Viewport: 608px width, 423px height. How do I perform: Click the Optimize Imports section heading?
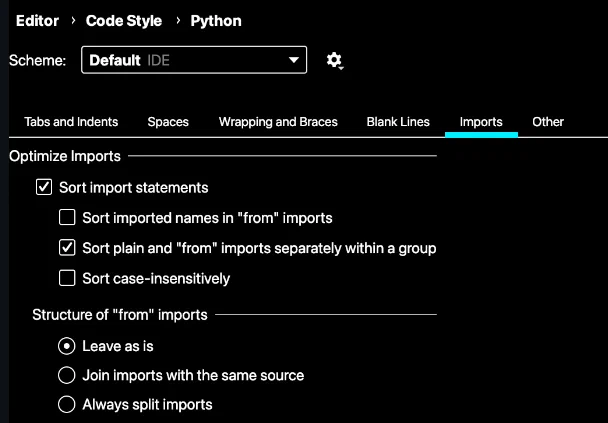pos(65,156)
